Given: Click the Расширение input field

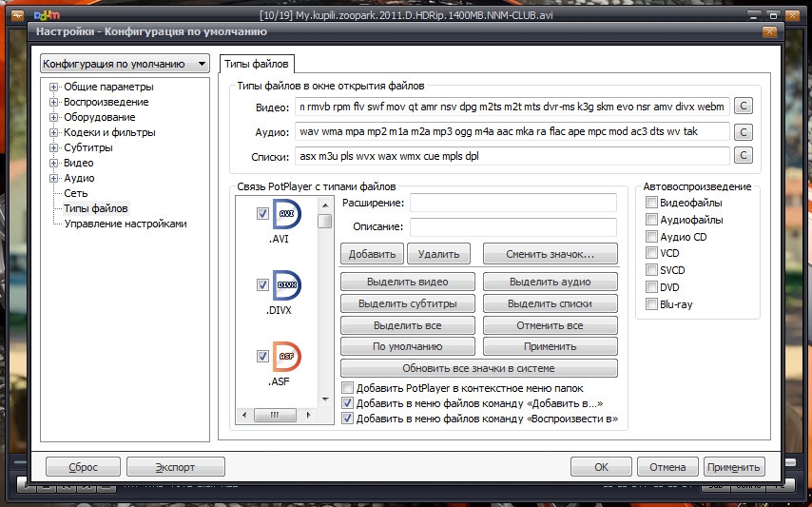Looking at the screenshot, I should point(513,203).
